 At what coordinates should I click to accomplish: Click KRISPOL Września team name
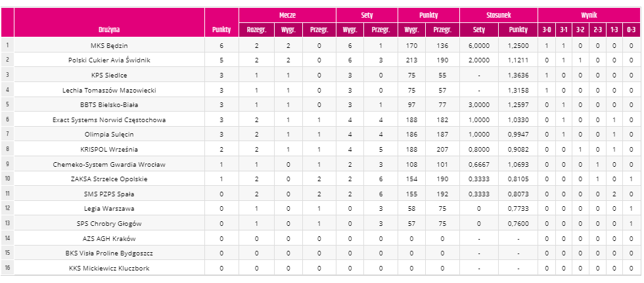109,149
